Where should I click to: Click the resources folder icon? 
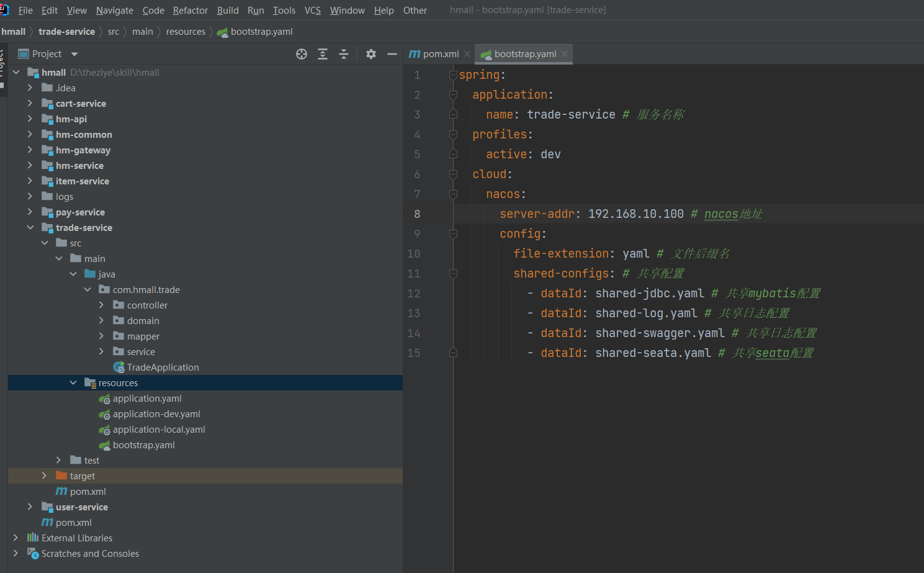pos(90,382)
